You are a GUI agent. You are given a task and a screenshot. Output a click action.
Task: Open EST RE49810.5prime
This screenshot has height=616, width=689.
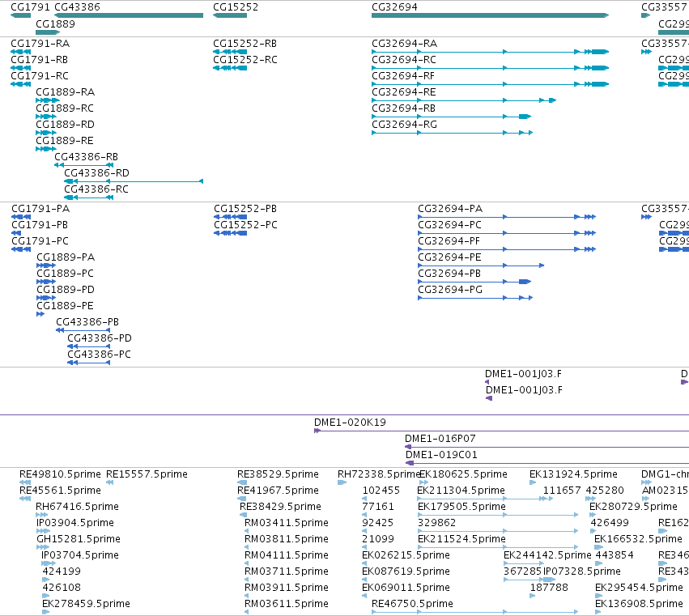[60, 474]
